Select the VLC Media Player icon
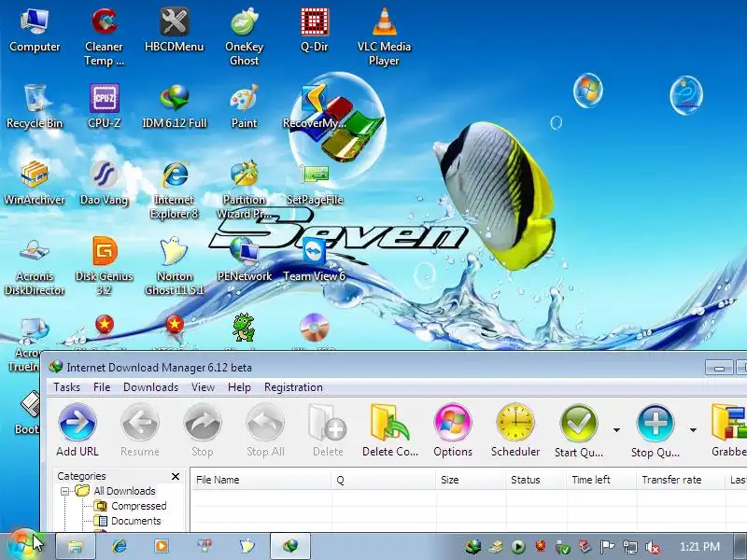The image size is (747, 560). pos(384,36)
